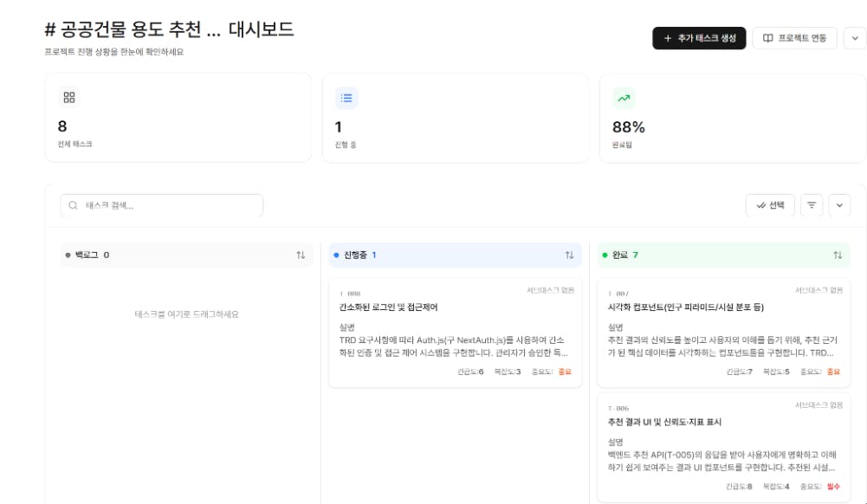Click the 중요 tag on 간소화된 로그인 card
The height and width of the screenshot is (504, 867).
(565, 372)
